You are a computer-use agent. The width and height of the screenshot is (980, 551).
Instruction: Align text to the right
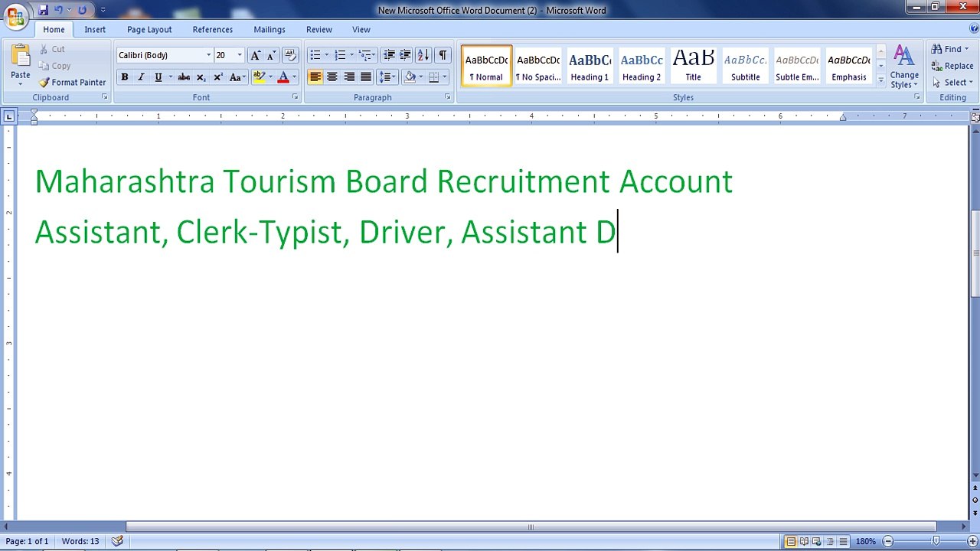(349, 77)
